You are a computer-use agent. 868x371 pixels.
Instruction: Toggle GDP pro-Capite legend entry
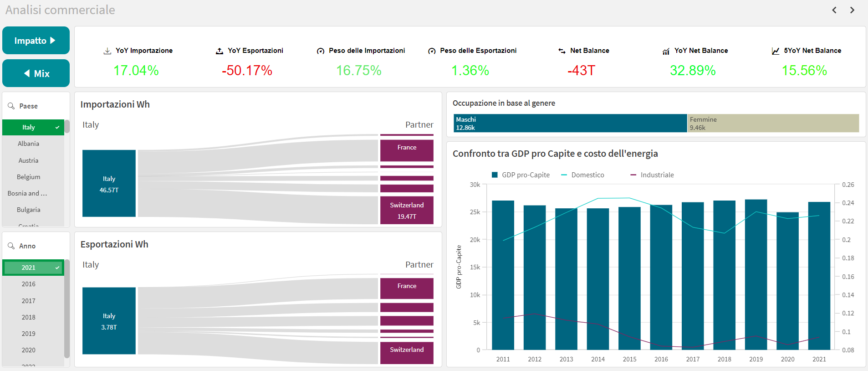(x=521, y=175)
